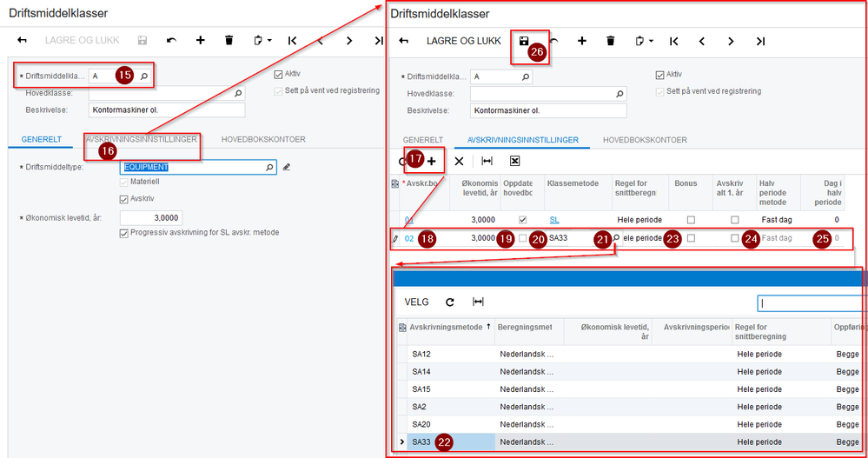The height and width of the screenshot is (458, 868).
Task: Go to next record in left window
Action: [349, 41]
